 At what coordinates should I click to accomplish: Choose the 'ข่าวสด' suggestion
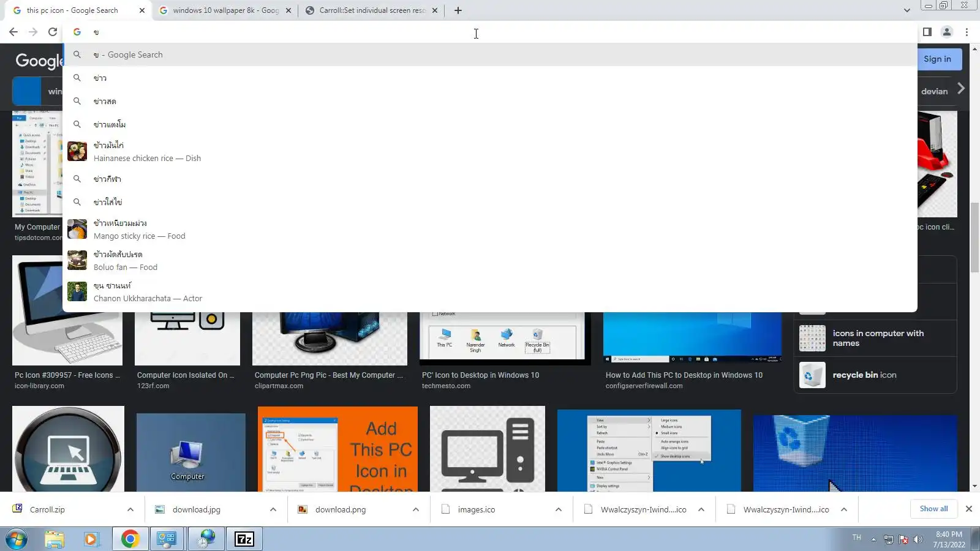tap(490, 101)
